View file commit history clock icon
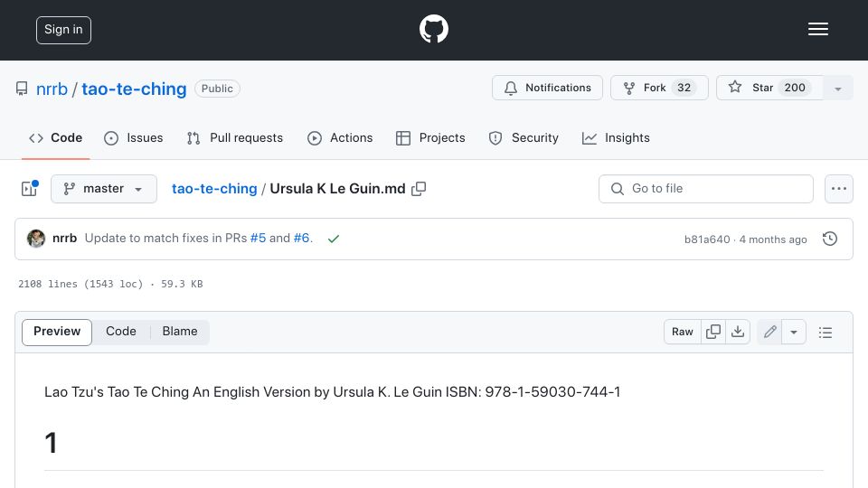The height and width of the screenshot is (488, 868). (830, 239)
